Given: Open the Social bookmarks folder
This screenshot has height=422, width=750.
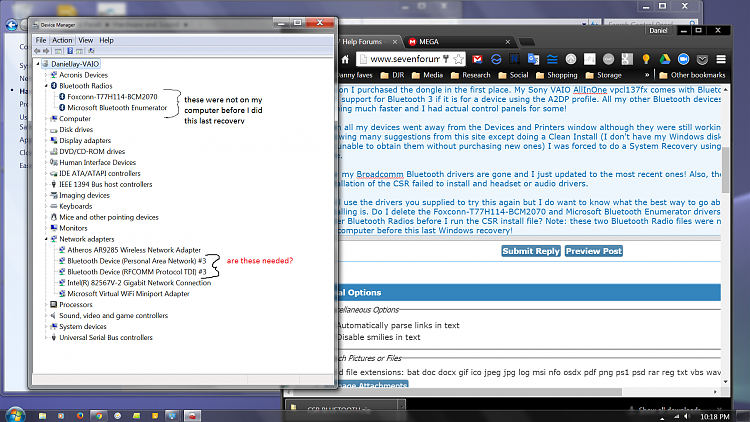Looking at the screenshot, I should [x=513, y=75].
